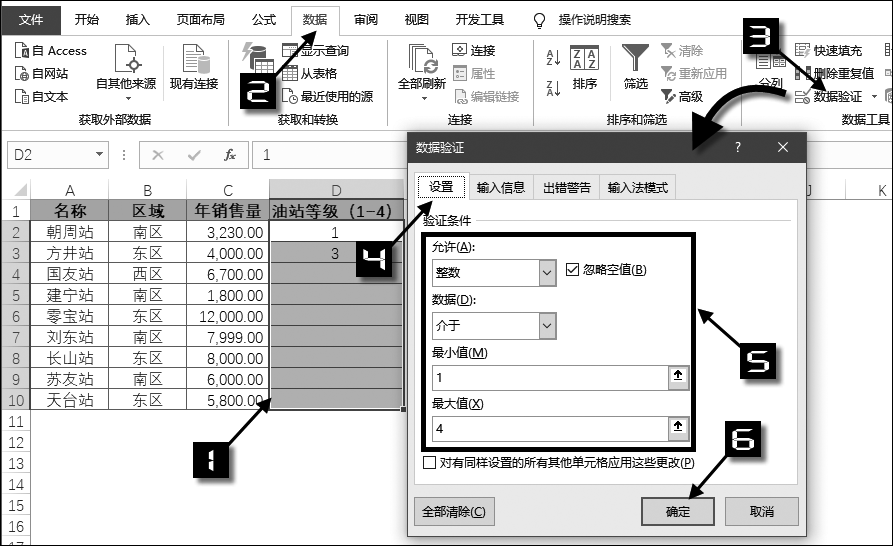Click 最近使用的源

[327, 96]
